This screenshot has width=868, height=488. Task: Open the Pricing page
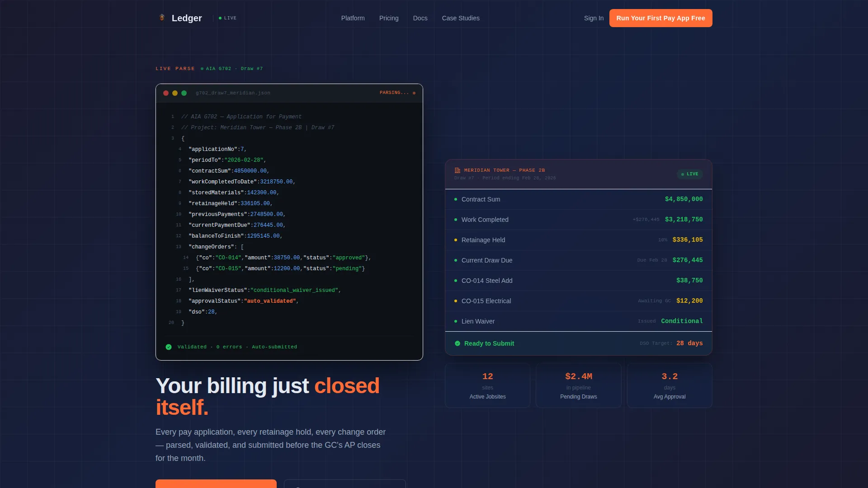[x=389, y=18]
